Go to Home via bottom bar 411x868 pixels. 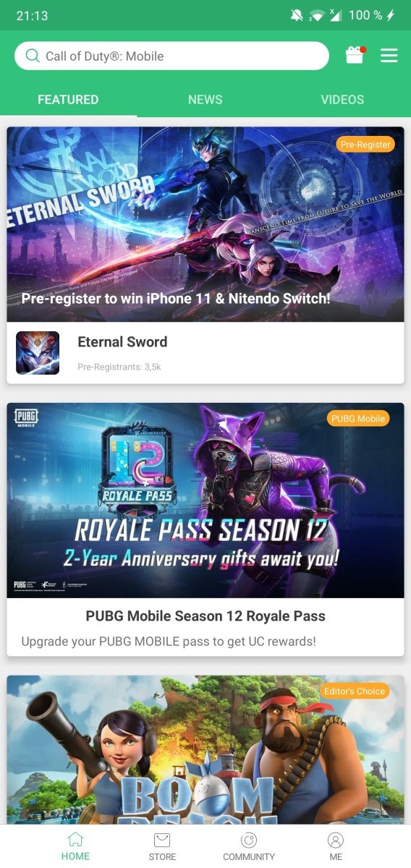[x=75, y=846]
